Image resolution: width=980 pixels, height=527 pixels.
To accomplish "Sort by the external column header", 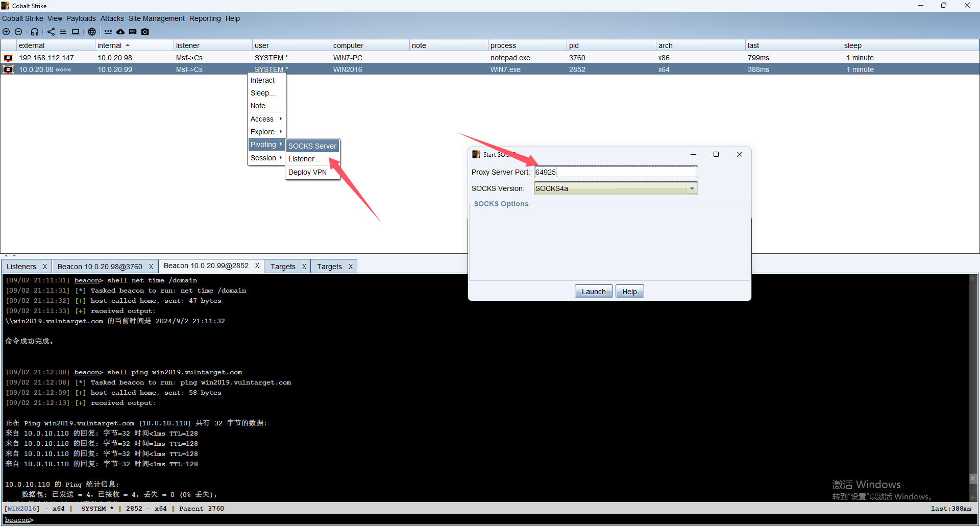I will pos(56,45).
